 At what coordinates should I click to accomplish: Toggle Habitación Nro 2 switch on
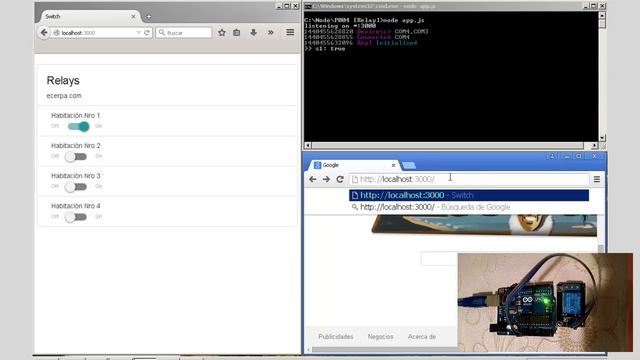(x=76, y=156)
